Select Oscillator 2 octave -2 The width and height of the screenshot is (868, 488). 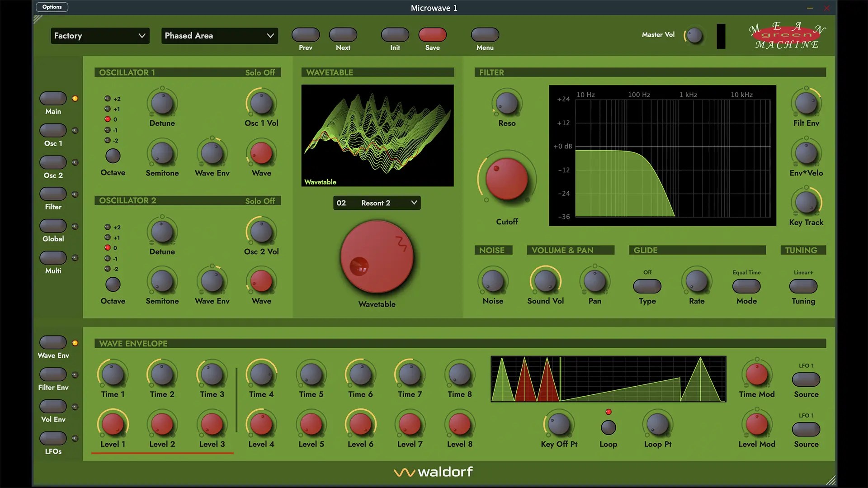coord(108,269)
